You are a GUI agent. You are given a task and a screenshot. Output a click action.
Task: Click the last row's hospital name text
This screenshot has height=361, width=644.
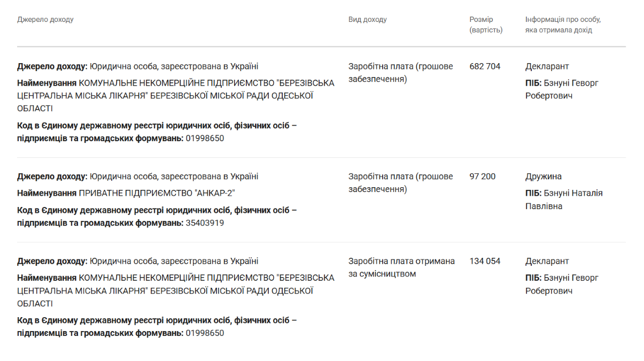(x=176, y=290)
